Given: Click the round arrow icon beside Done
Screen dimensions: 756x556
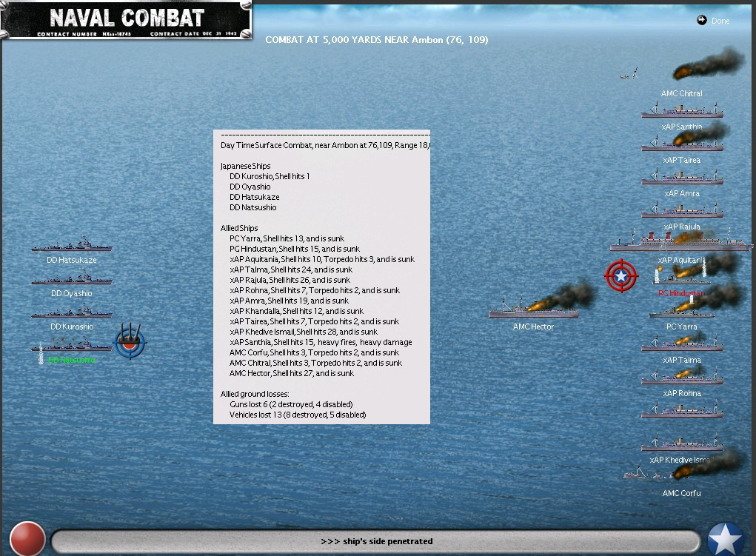Looking at the screenshot, I should 701,20.
